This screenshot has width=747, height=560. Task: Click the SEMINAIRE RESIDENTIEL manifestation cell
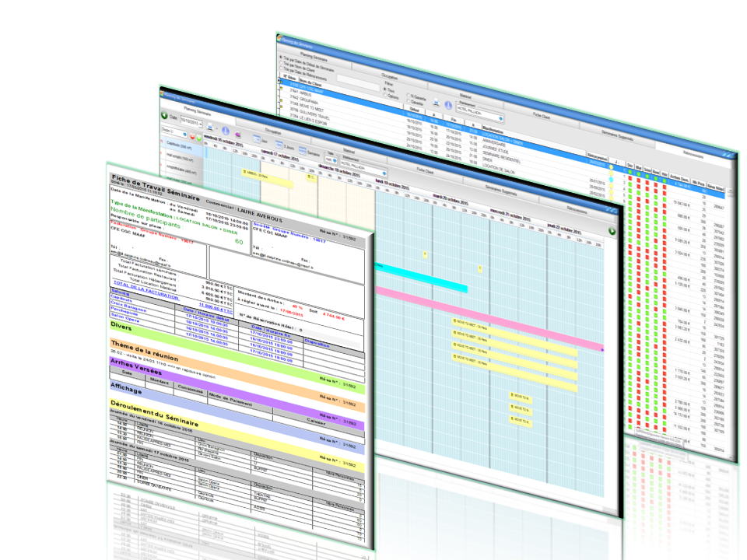(x=501, y=156)
